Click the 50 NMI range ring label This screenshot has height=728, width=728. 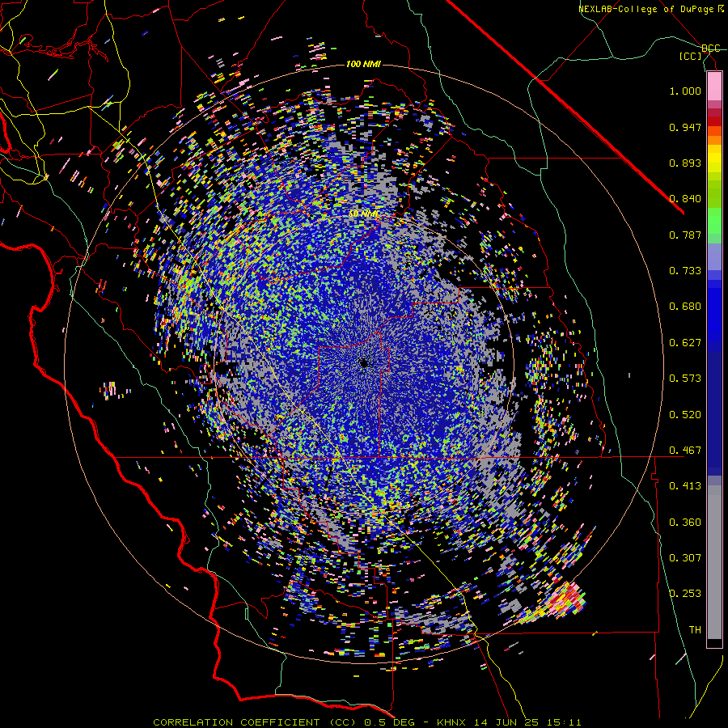[x=364, y=214]
